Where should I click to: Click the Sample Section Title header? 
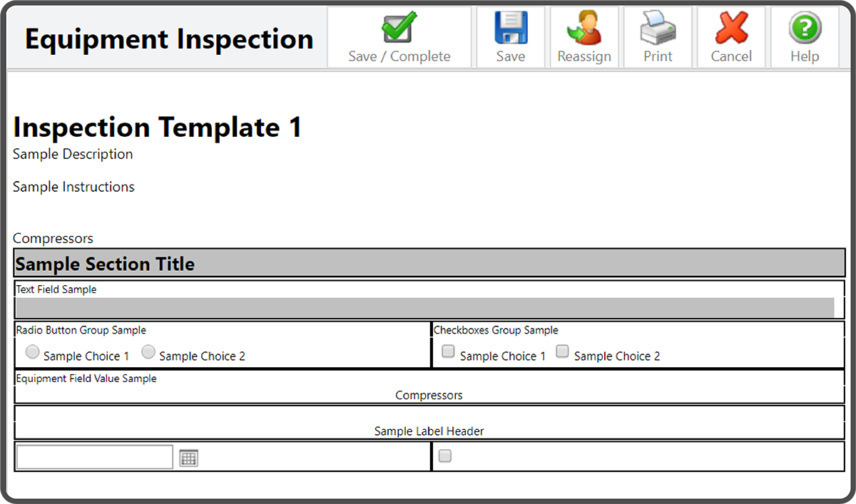[x=104, y=263]
